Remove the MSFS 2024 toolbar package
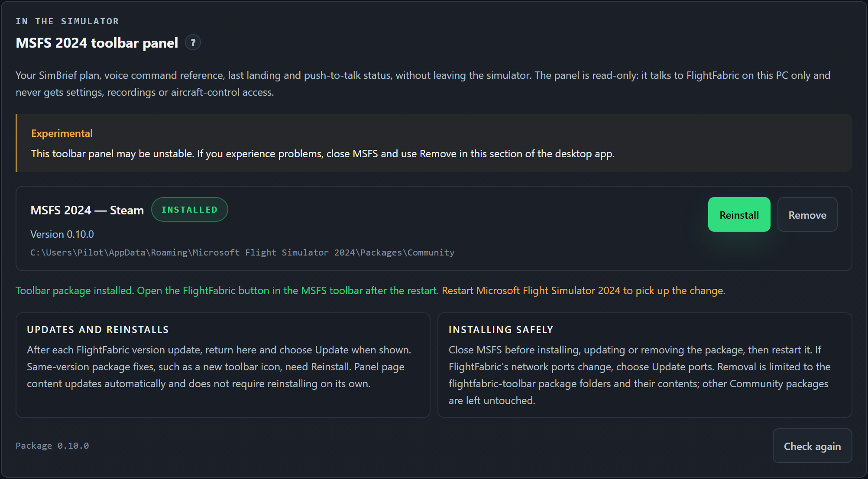Viewport: 868px width, 479px height. (x=807, y=214)
